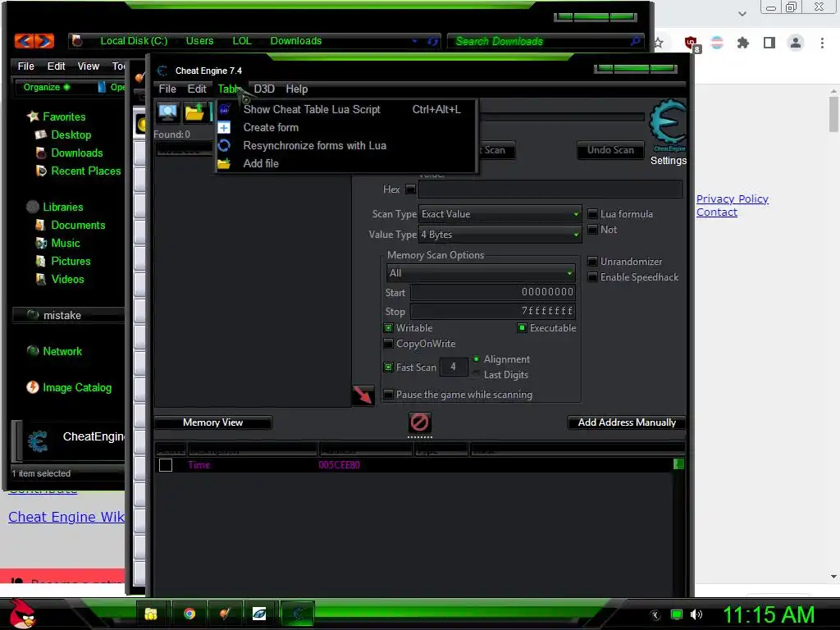840x630 pixels.
Task: Select the Alignment radio button
Action: click(x=477, y=359)
